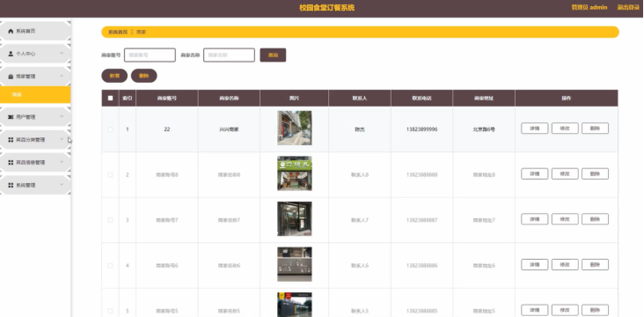644x317 pixels.
Task: Click the 联系电话 column header
Action: click(421, 99)
